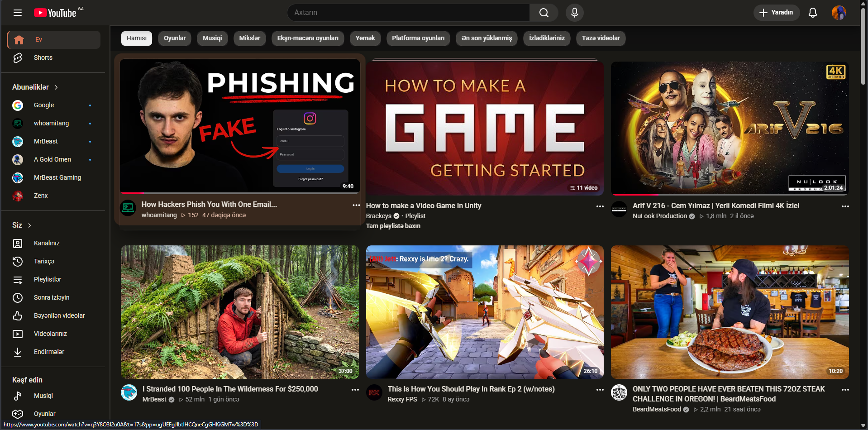Open options menu for MrBeast wilderness video
The height and width of the screenshot is (430, 868).
(355, 390)
